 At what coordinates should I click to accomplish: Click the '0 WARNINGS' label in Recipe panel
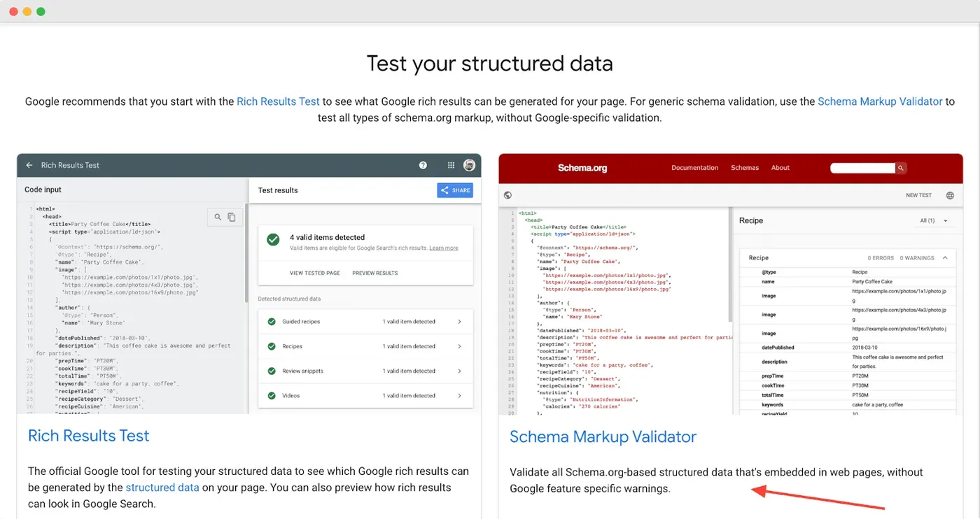[917, 258]
